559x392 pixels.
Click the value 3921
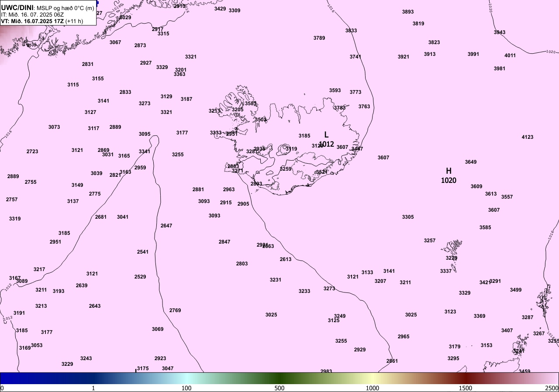coord(404,57)
